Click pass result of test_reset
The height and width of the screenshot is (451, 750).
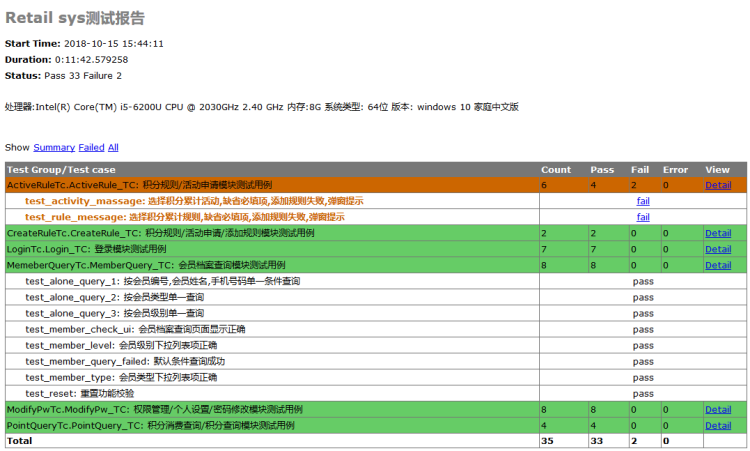pos(643,394)
